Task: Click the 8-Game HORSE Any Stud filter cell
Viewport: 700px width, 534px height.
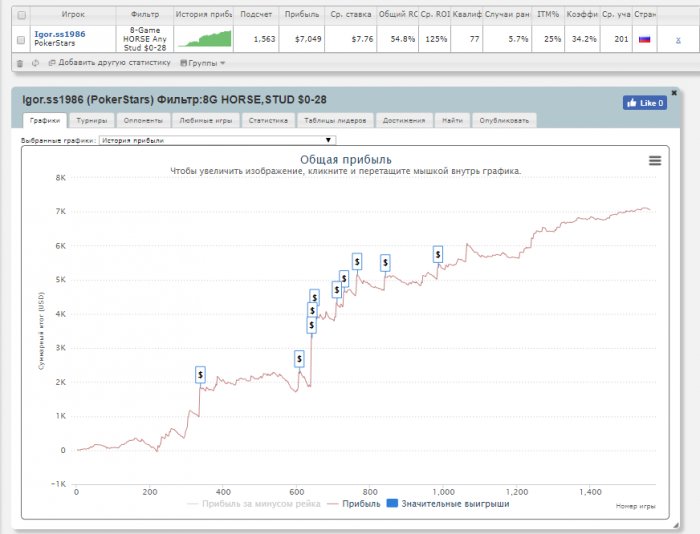Action: click(x=145, y=39)
